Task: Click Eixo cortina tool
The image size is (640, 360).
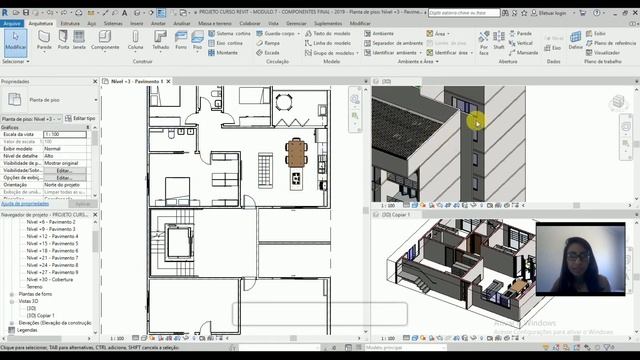Action: click(225, 43)
